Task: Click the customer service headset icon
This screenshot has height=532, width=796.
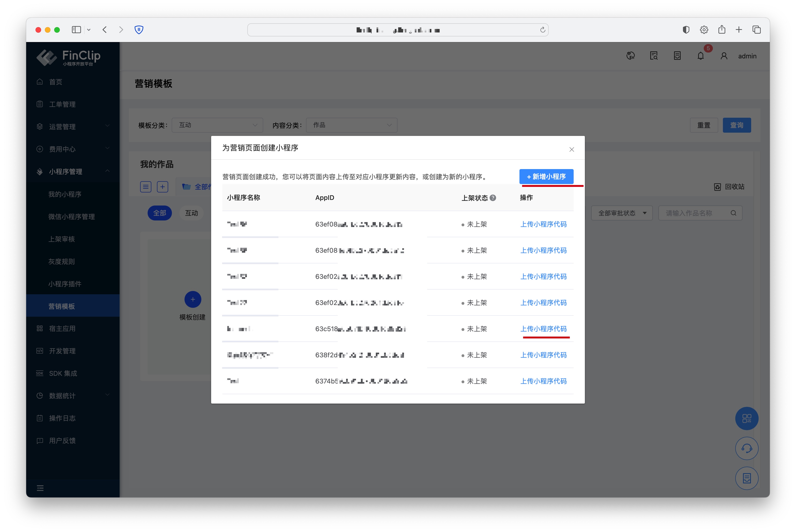Action: pyautogui.click(x=746, y=448)
